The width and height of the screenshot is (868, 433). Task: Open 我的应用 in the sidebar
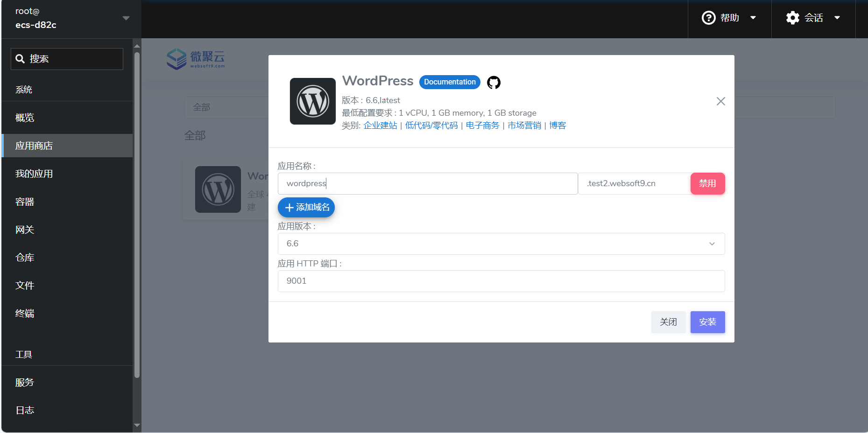coord(67,174)
